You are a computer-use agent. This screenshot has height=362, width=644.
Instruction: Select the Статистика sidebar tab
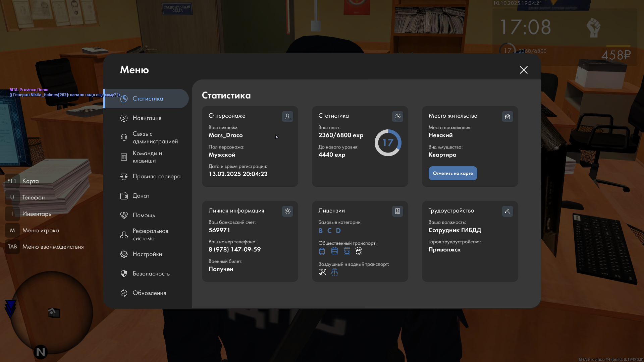click(147, 99)
